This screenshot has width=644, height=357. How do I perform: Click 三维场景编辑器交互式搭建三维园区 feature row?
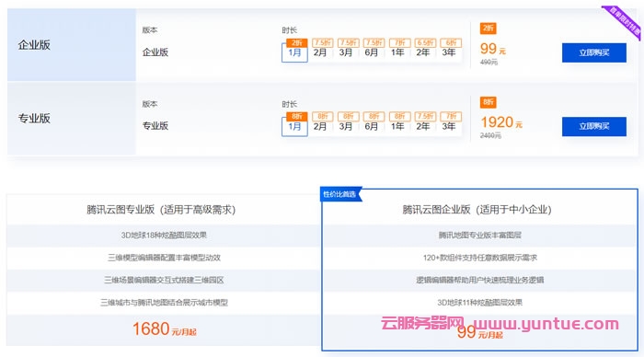click(x=164, y=281)
